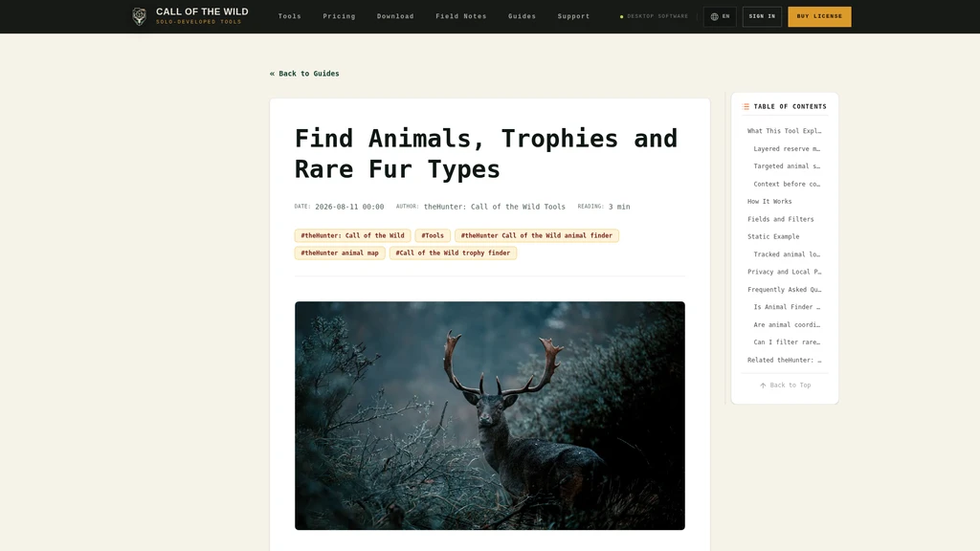Click the Desktop Software status label
The width and height of the screenshot is (980, 551).
click(654, 17)
